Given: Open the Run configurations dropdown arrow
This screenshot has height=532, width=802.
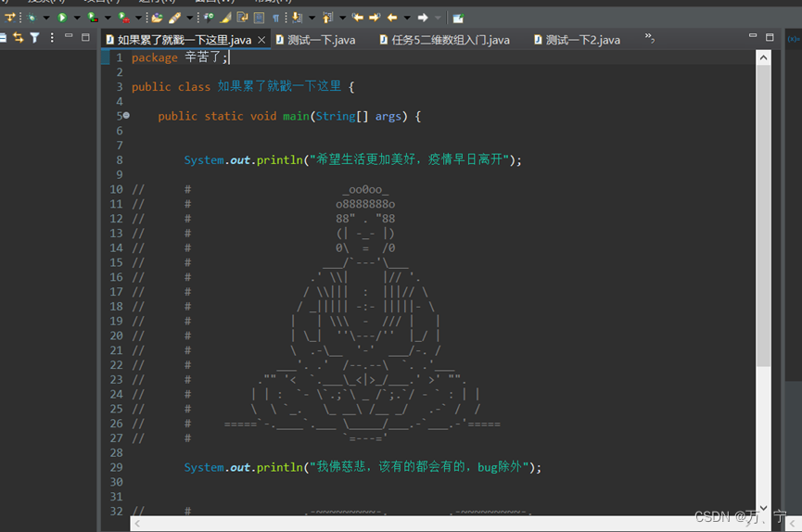Looking at the screenshot, I should click(x=77, y=18).
